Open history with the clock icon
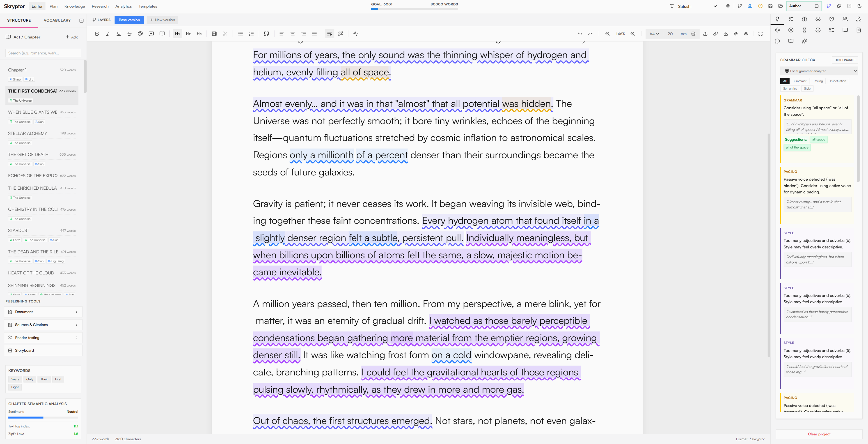Screen dimensions: 868x444 (760, 6)
